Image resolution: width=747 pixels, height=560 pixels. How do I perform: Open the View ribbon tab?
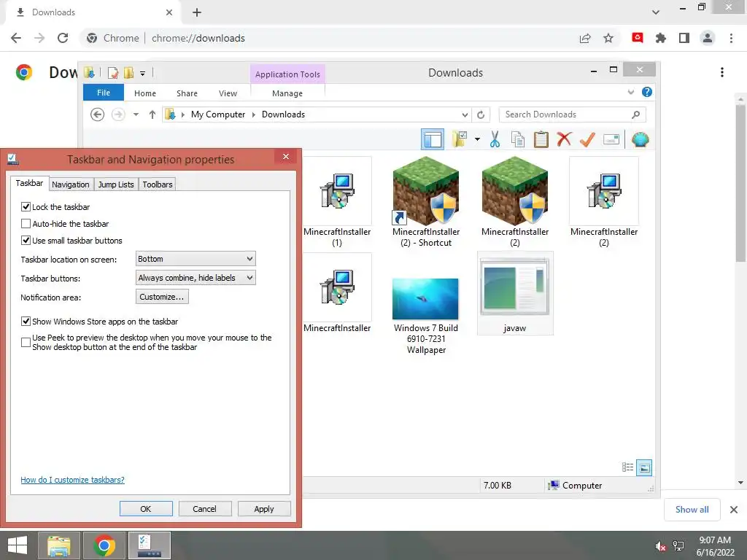[228, 93]
